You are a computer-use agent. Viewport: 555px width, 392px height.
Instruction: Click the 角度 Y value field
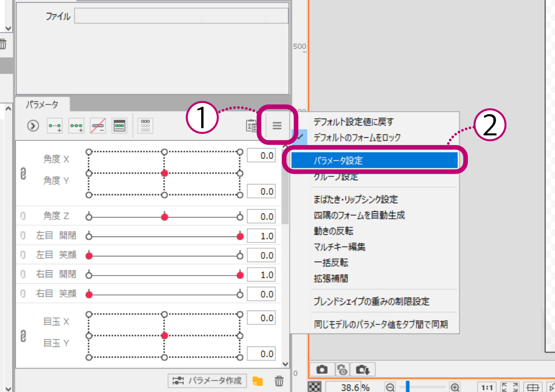point(261,191)
